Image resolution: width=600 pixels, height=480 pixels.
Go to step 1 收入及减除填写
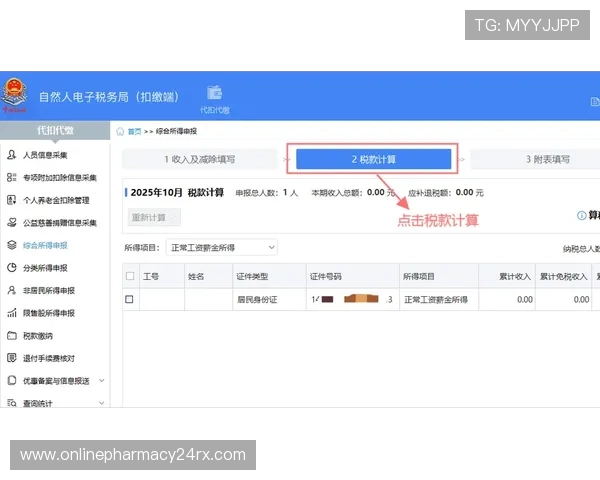(199, 159)
